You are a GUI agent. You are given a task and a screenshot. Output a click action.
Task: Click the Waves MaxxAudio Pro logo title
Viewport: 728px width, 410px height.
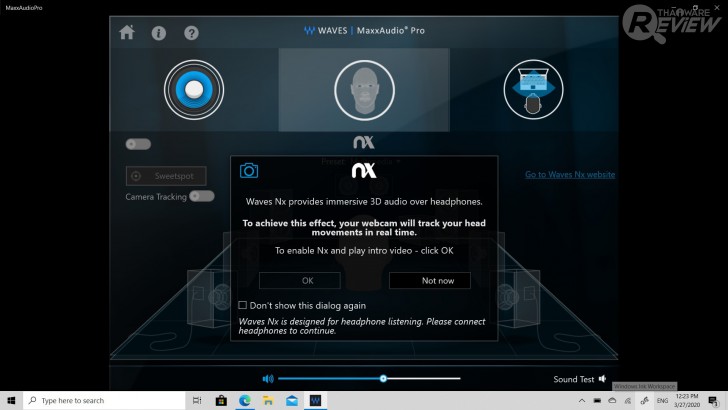pos(364,31)
